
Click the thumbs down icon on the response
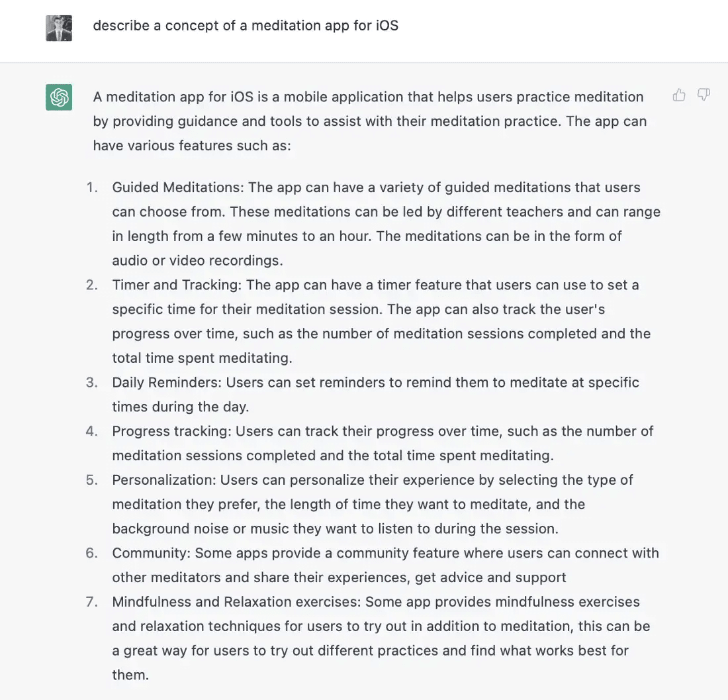(704, 95)
